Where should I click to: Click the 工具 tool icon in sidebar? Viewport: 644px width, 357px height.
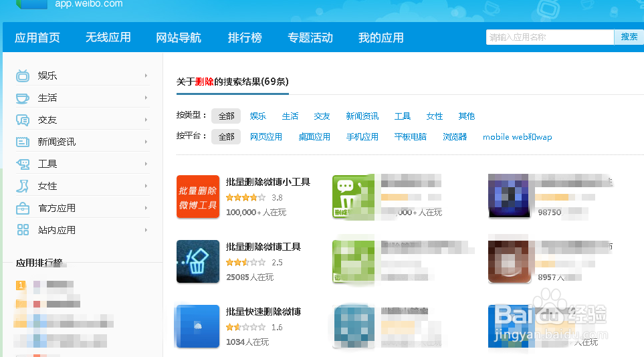(23, 164)
